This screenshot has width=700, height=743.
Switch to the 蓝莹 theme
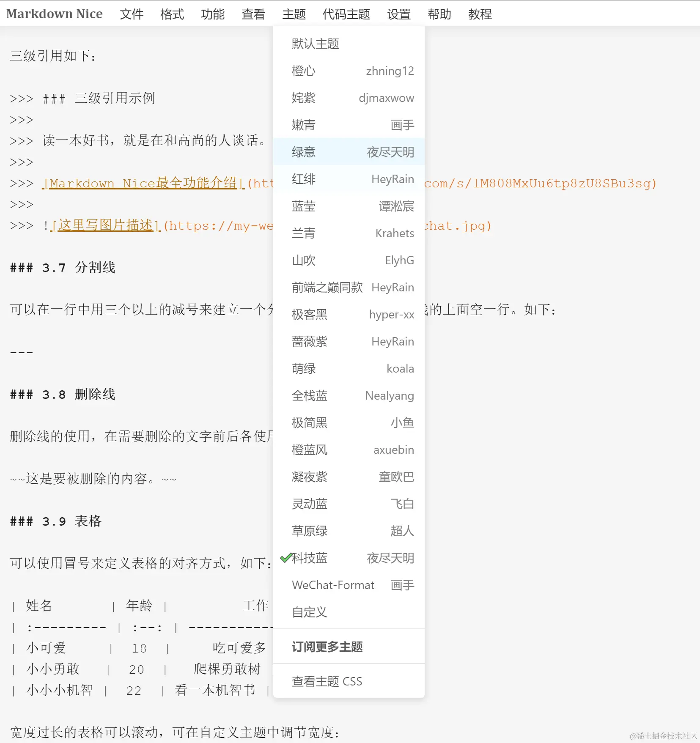coord(349,206)
